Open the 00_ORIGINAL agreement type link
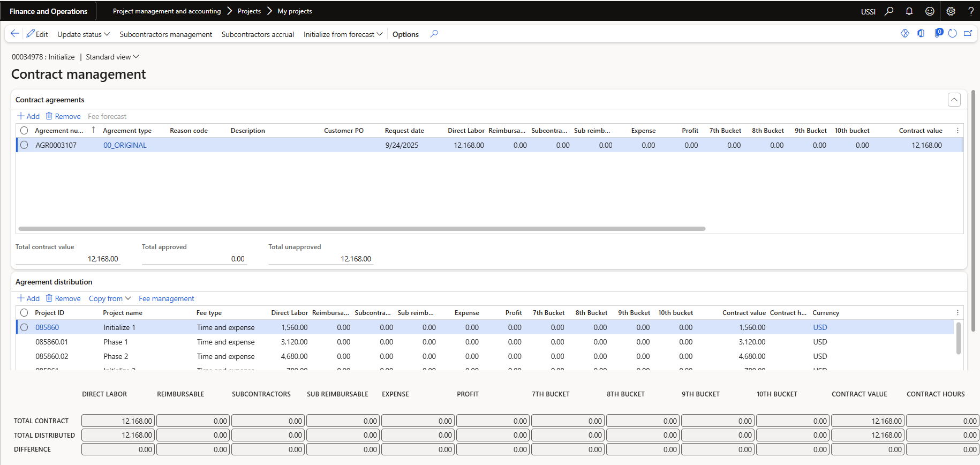The height and width of the screenshot is (465, 980). 125,145
